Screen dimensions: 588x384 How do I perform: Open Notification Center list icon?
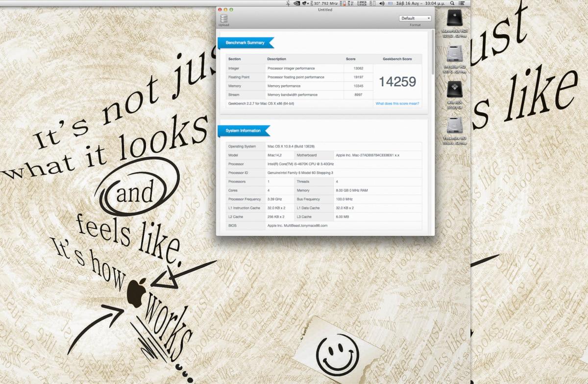click(x=462, y=3)
